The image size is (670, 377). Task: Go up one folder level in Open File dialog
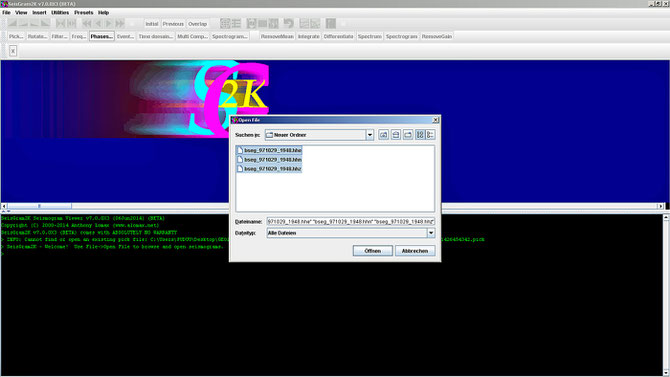(x=383, y=135)
